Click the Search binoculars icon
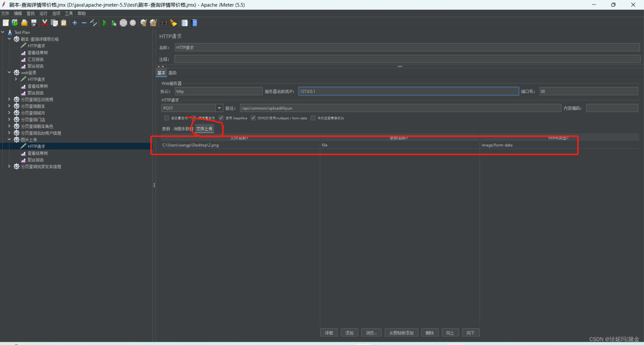The height and width of the screenshot is (345, 644). [x=164, y=23]
